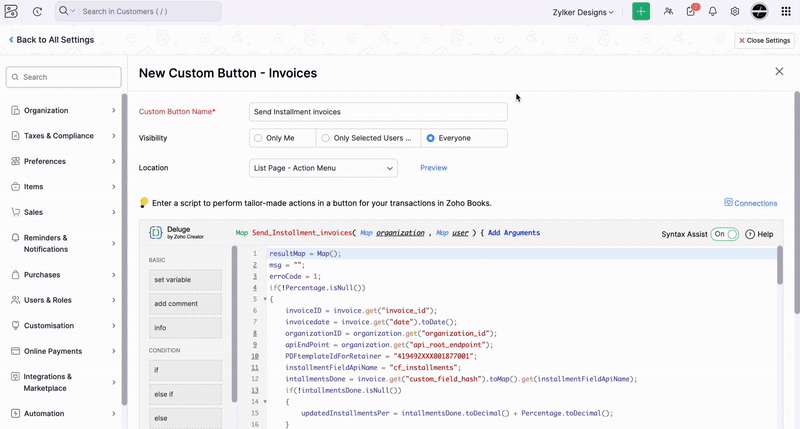800x429 pixels.
Task: Open the announcements icon with red badge
Action: (691, 11)
